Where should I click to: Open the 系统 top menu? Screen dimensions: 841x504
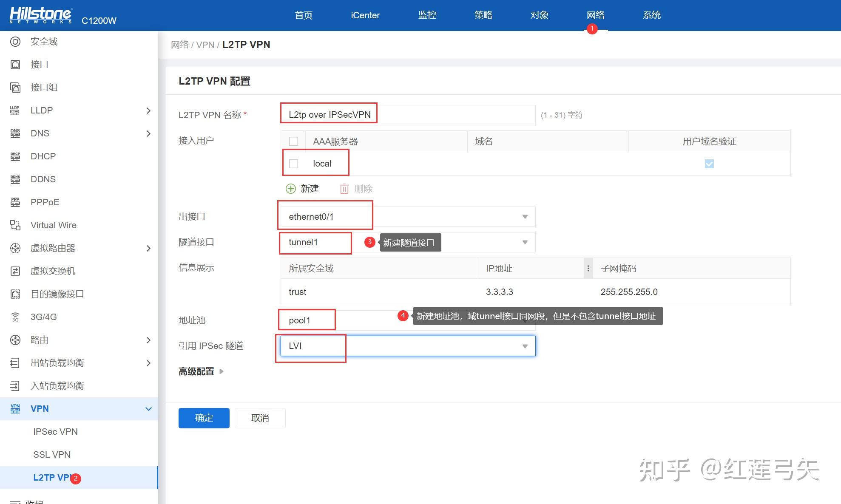[x=652, y=15]
